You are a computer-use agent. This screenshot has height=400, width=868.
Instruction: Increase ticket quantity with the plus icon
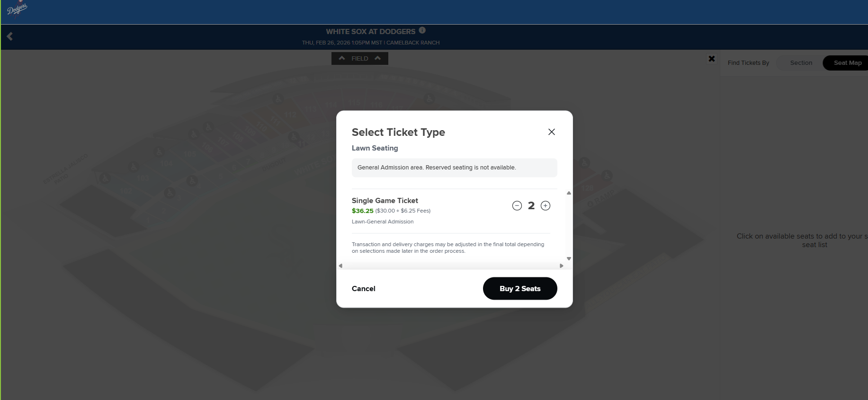(546, 205)
